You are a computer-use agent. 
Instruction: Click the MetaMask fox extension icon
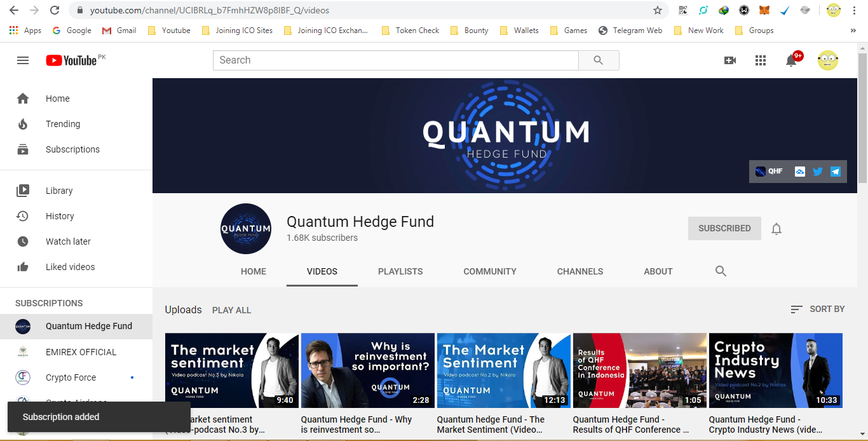pos(764,10)
